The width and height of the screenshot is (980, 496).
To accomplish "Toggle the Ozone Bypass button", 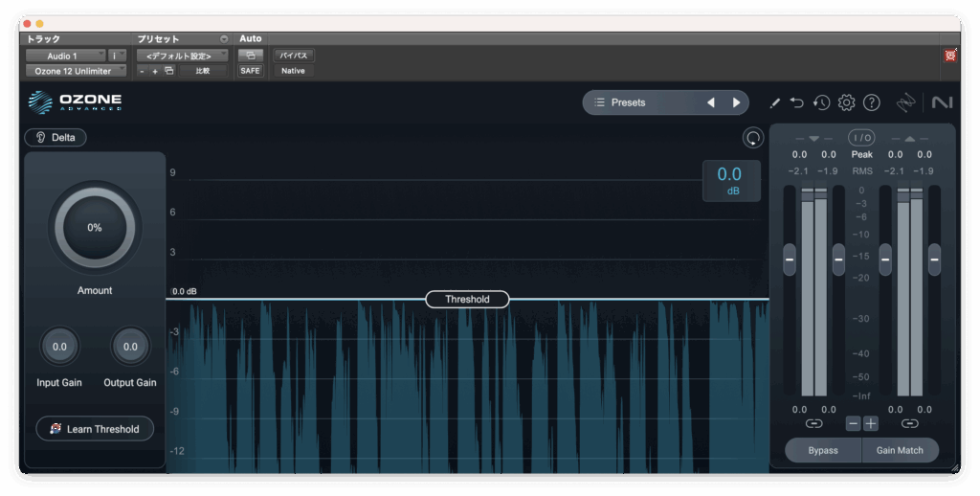I will [822, 450].
